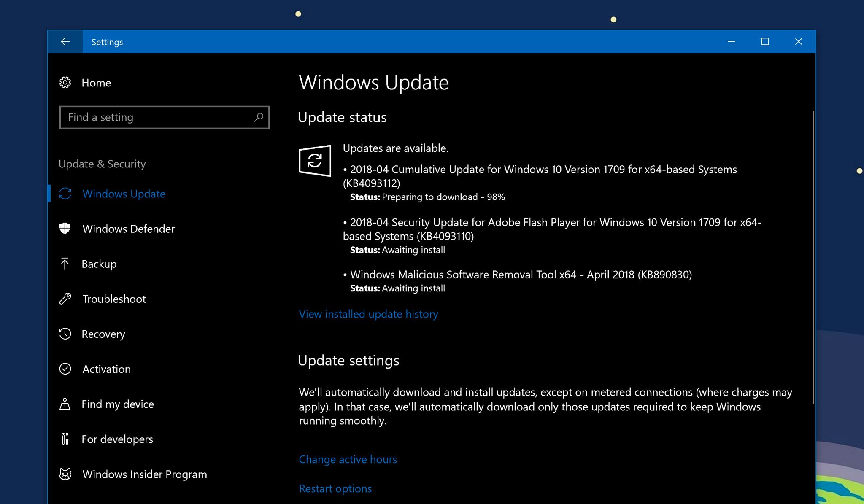Open Windows Defender settings
The image size is (864, 504).
point(129,229)
